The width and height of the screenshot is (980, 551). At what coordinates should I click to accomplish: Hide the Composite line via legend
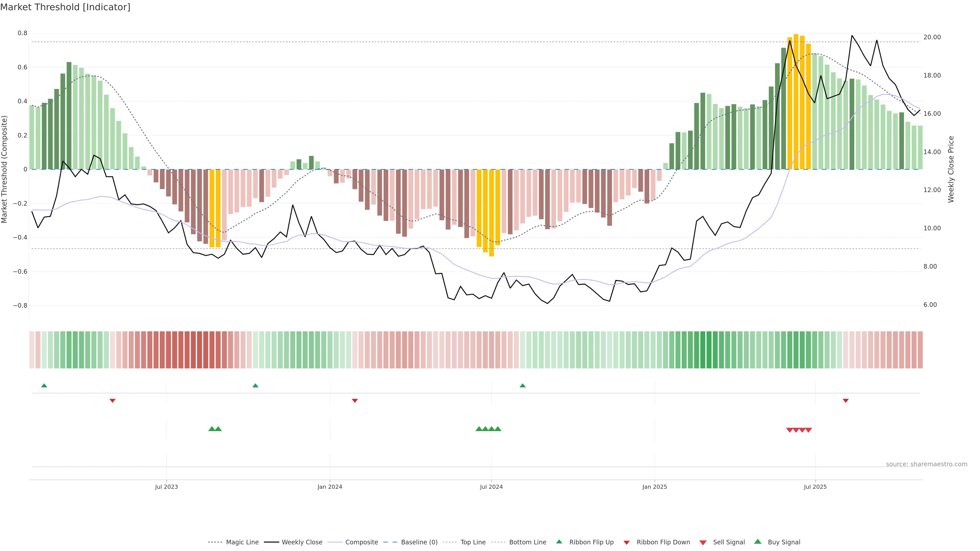(x=361, y=542)
